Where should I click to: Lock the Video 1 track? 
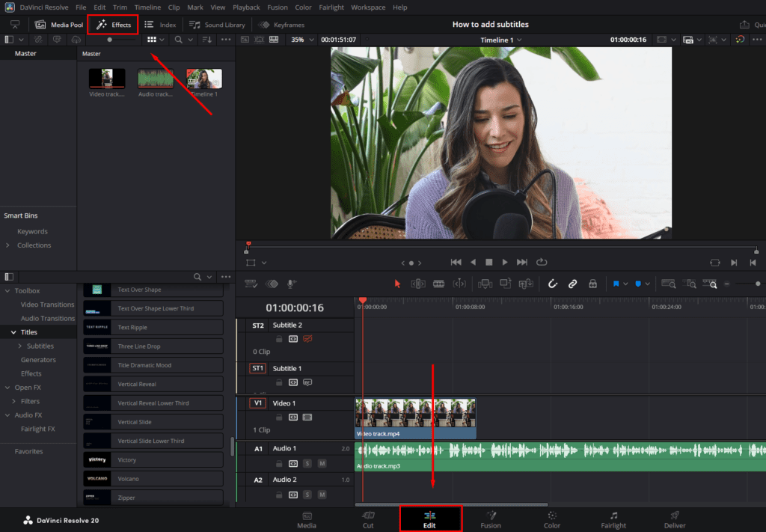point(279,418)
